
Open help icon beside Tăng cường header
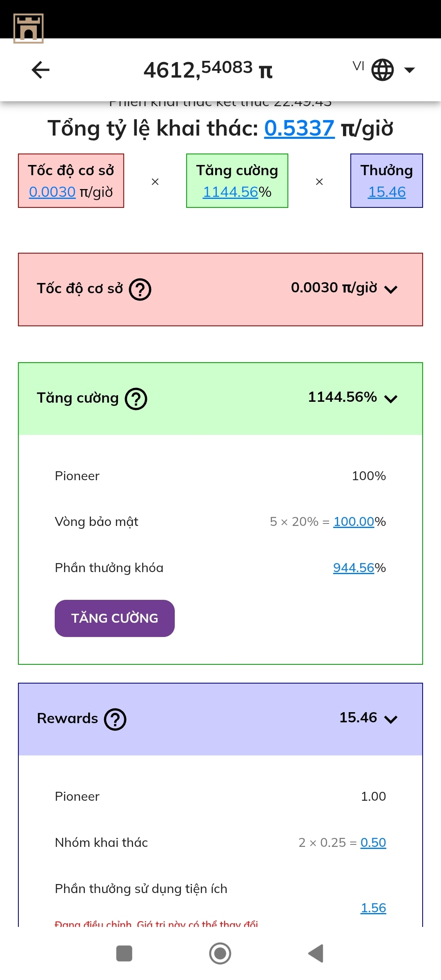136,399
